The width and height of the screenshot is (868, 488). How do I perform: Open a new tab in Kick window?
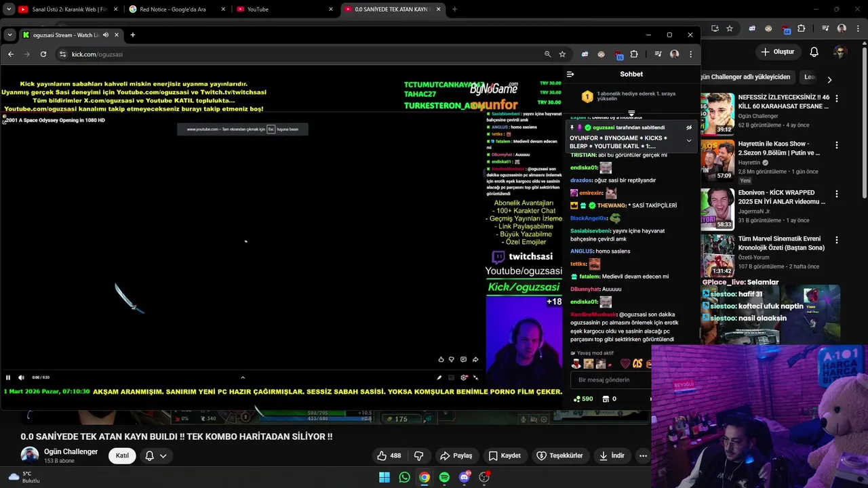133,35
